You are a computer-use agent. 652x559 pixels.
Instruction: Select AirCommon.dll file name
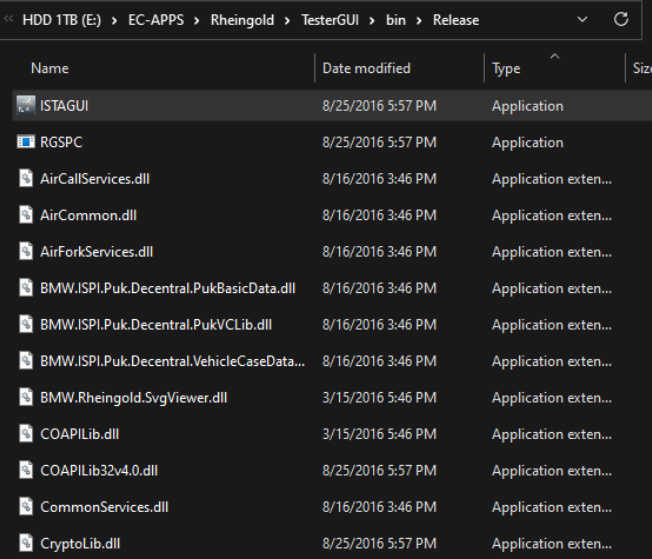88,215
